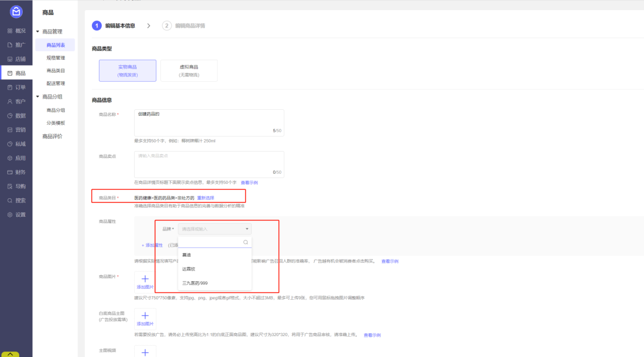Click the search icon in brand dropdown
Screen dimensions: 644x357
(x=245, y=242)
